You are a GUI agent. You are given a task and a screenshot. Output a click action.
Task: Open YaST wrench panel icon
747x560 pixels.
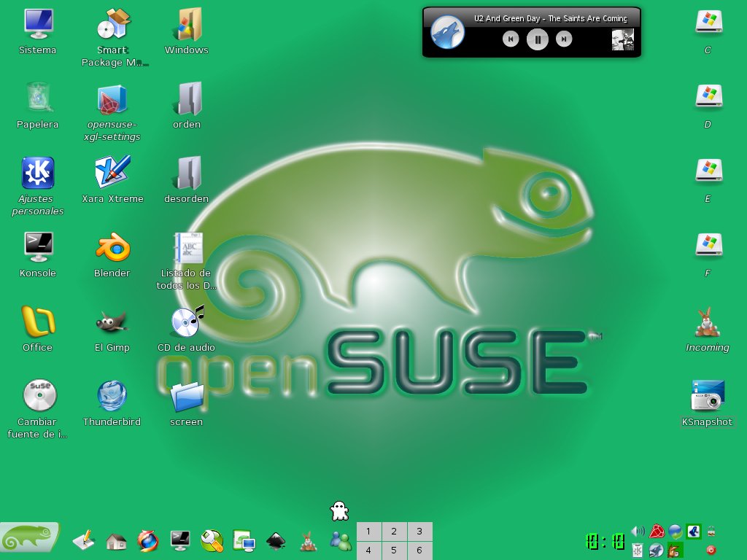[x=212, y=541]
